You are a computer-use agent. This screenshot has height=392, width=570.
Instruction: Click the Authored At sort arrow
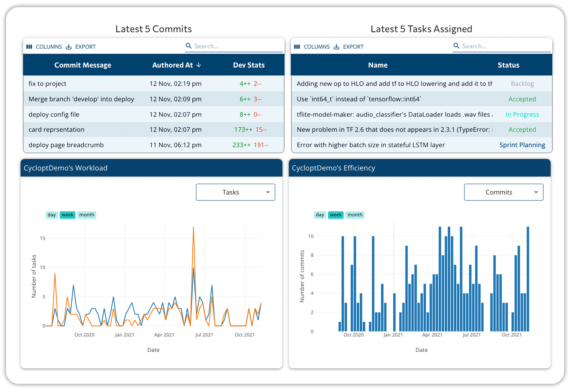click(199, 65)
